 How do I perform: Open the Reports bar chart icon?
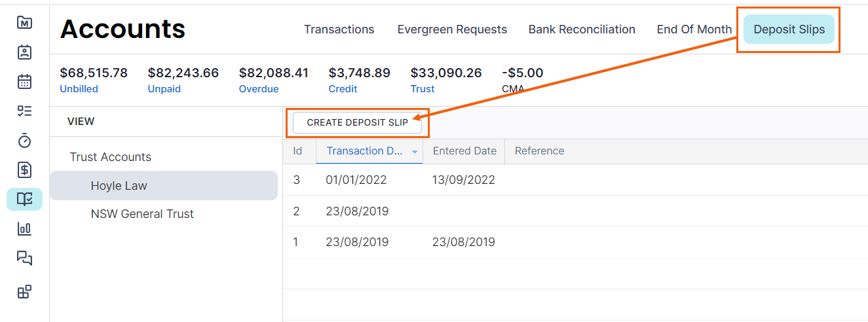(24, 229)
